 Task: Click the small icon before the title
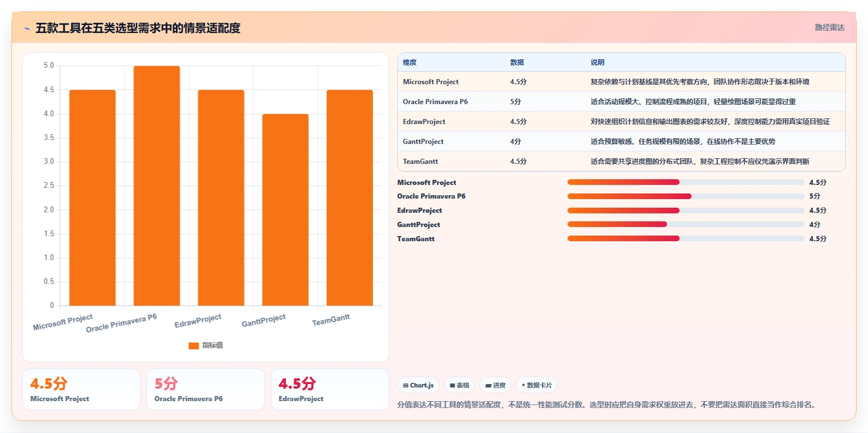27,28
